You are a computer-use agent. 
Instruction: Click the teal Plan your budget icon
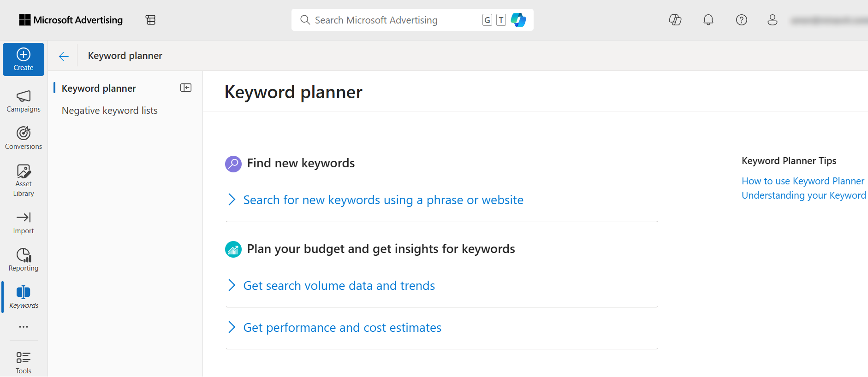tap(233, 249)
